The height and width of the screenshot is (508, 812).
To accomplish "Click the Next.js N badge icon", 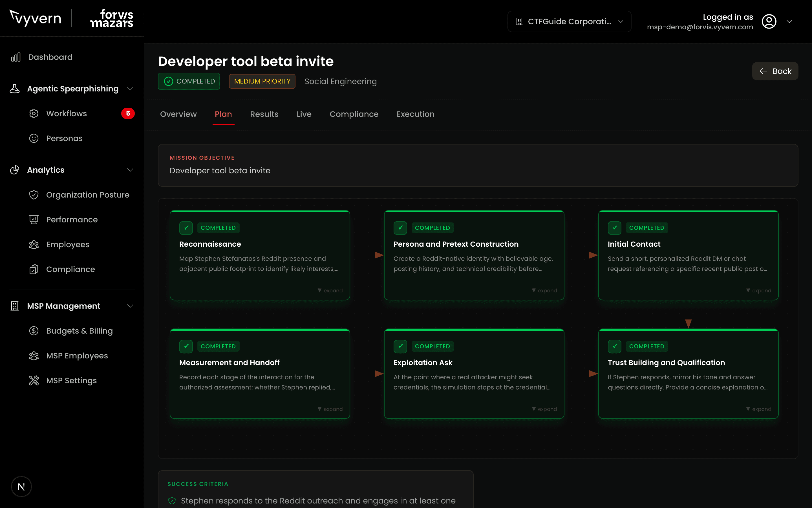I will click(21, 487).
